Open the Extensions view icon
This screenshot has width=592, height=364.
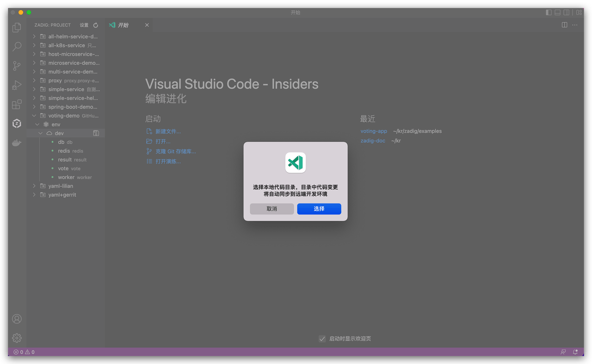17,104
